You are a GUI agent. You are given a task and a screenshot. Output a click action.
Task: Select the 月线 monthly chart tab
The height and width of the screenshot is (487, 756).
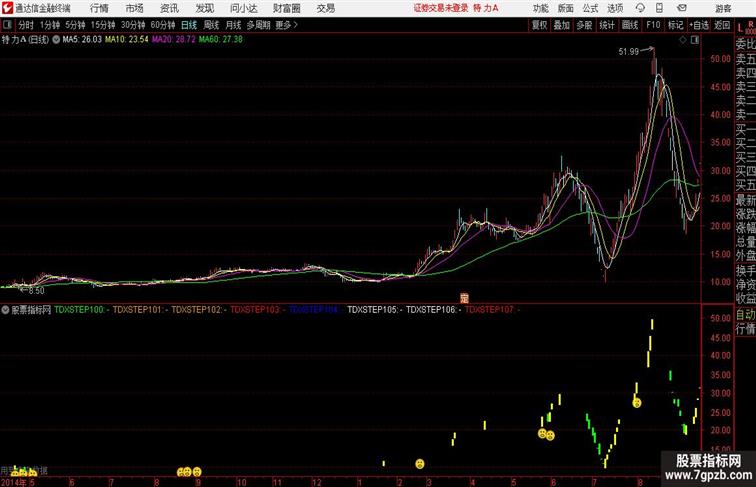tap(233, 25)
